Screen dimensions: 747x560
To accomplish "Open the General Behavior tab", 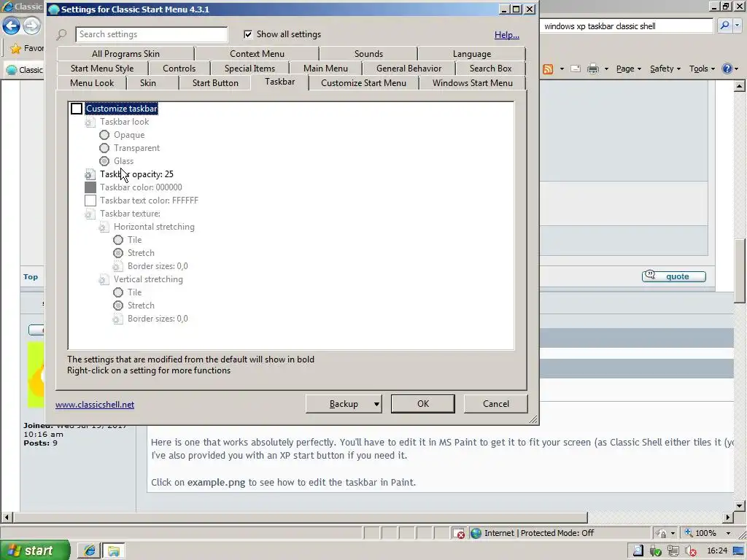I will pos(409,68).
